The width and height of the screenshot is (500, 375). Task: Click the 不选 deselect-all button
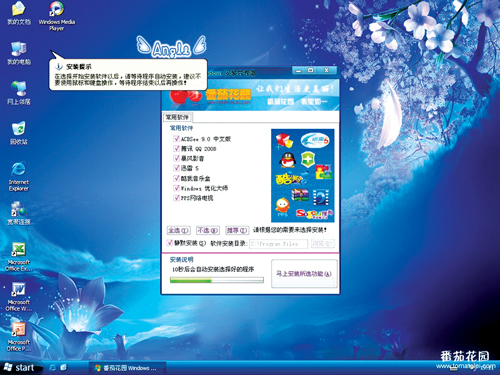pos(208,230)
